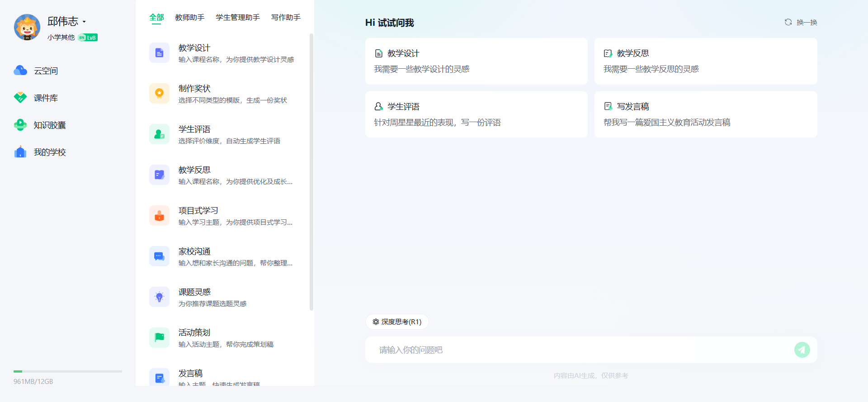Open the 云空间 cloud icon

20,71
